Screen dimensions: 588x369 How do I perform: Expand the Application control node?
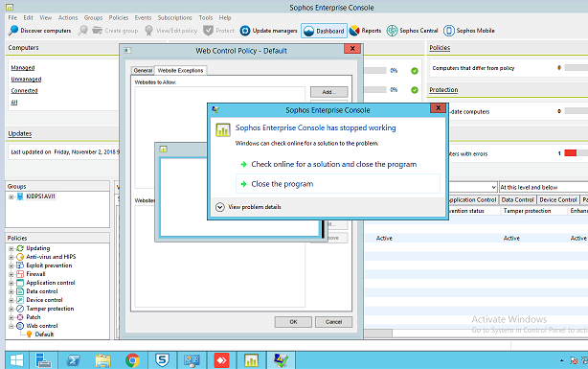[11, 283]
